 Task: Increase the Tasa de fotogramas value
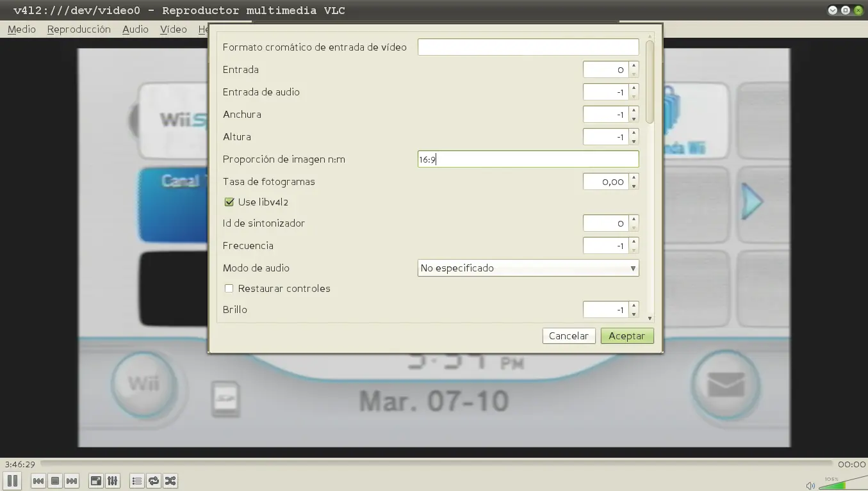(634, 177)
